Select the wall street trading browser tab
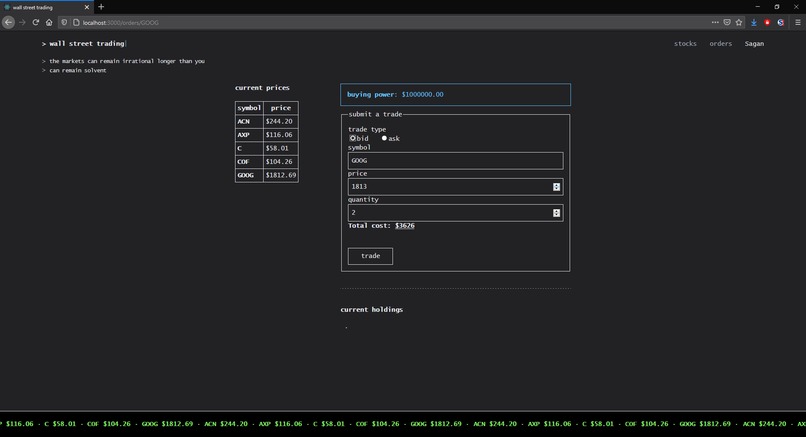This screenshot has height=437, width=806. [46, 7]
